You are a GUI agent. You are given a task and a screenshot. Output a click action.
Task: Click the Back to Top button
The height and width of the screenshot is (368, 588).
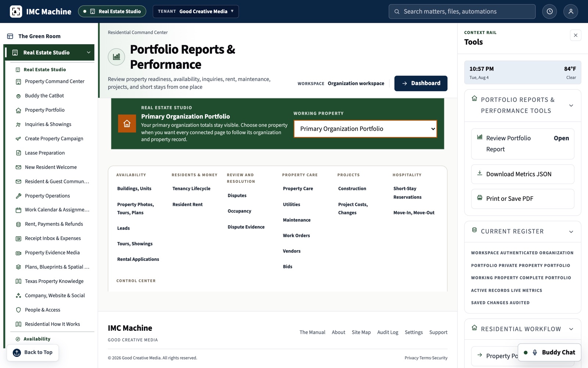click(33, 353)
